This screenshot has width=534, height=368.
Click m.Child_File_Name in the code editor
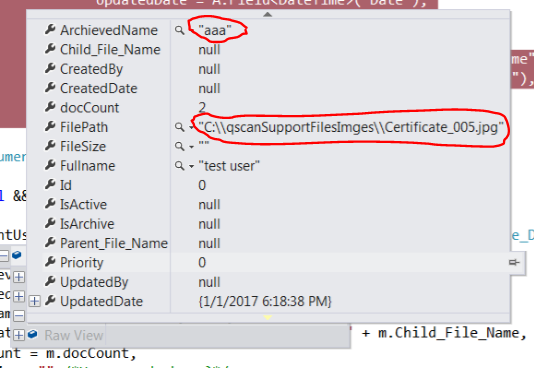[x=449, y=333]
